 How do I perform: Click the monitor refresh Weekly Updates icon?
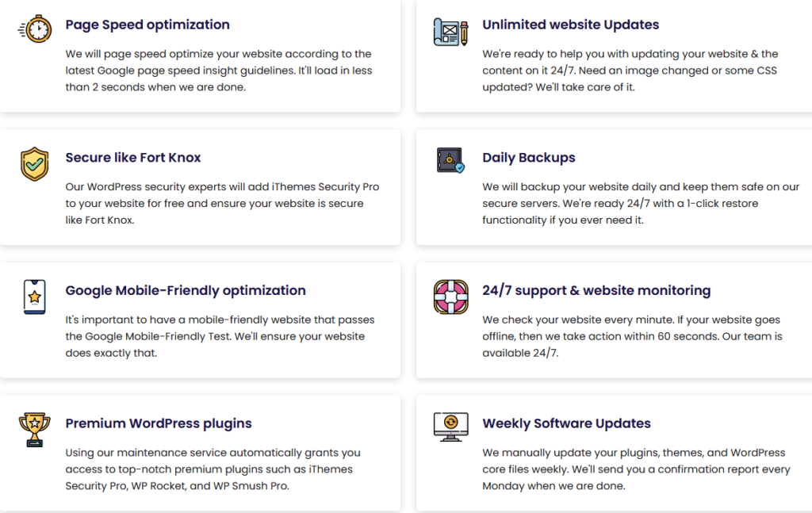451,427
